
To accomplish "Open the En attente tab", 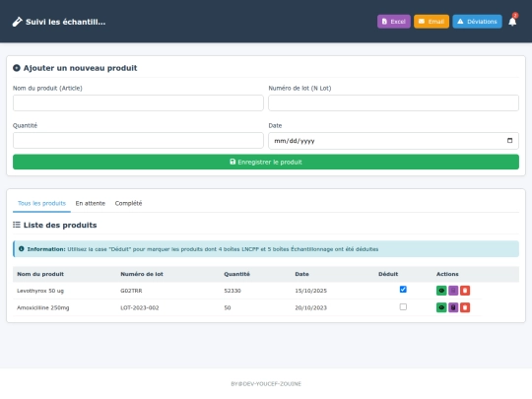I will click(x=91, y=204).
